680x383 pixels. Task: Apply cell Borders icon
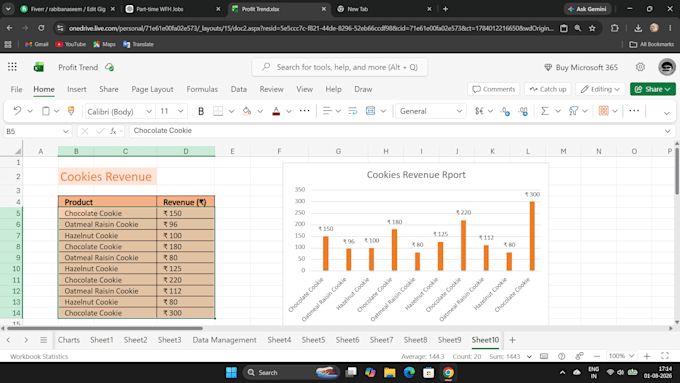pos(218,111)
